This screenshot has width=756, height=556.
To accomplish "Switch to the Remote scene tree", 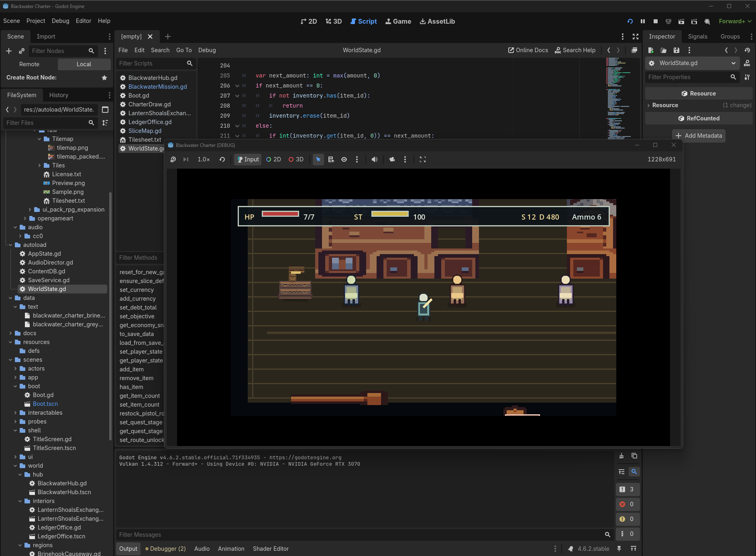I will point(29,64).
